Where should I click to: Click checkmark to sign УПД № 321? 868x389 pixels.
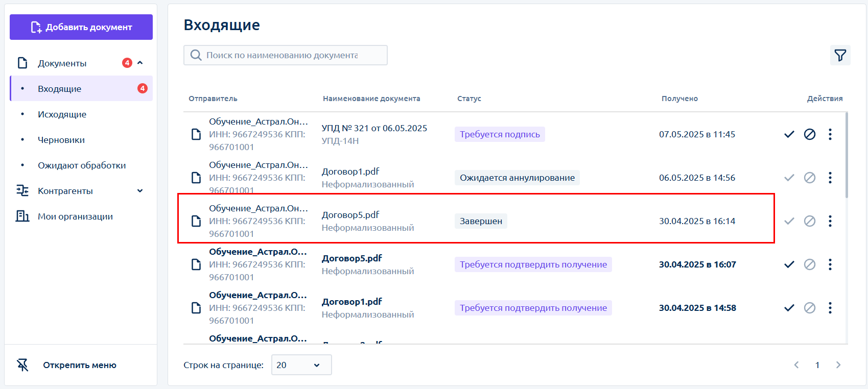789,134
